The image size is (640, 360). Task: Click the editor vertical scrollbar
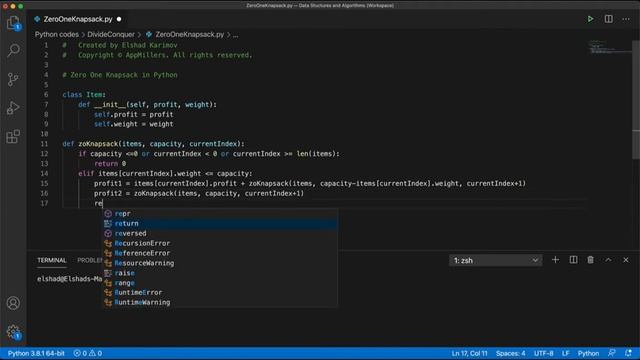point(636,100)
